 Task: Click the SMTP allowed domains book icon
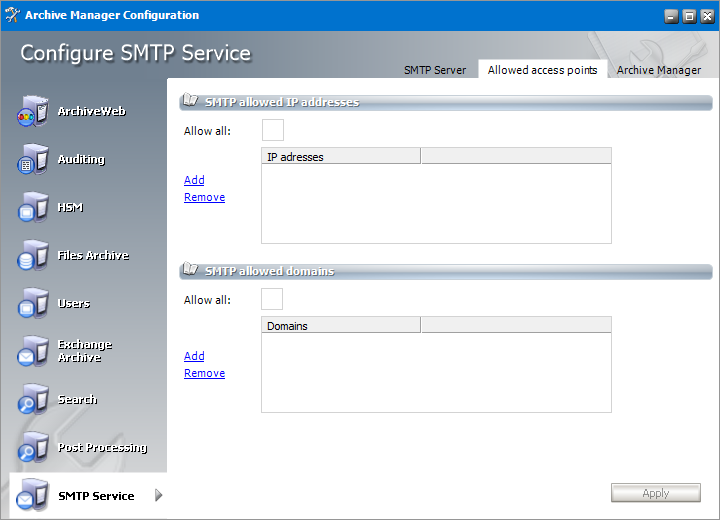coord(190,269)
